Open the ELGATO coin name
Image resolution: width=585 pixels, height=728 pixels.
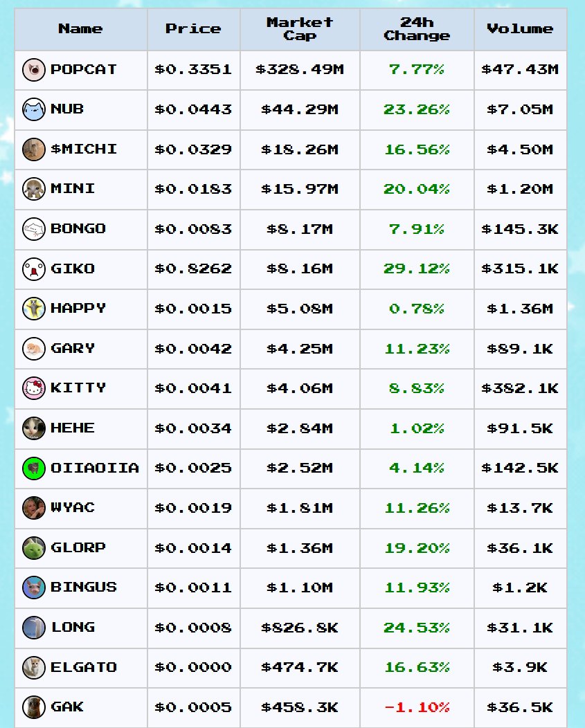click(84, 667)
